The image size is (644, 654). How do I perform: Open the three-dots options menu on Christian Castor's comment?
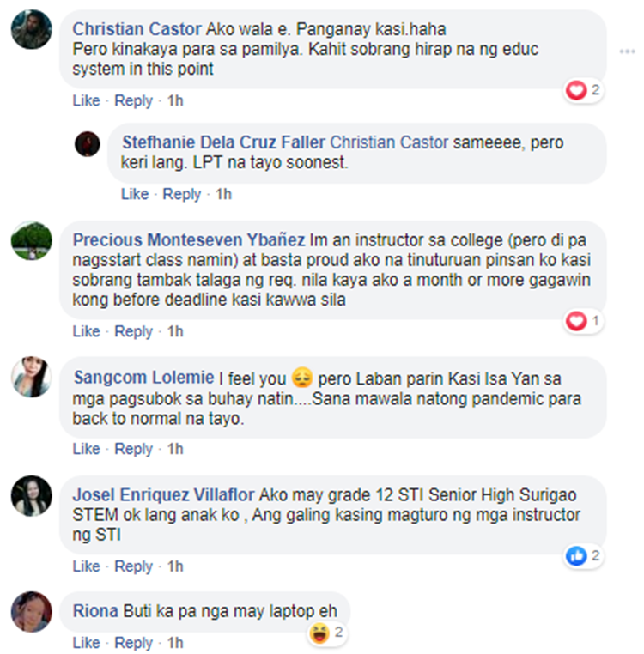tap(627, 51)
